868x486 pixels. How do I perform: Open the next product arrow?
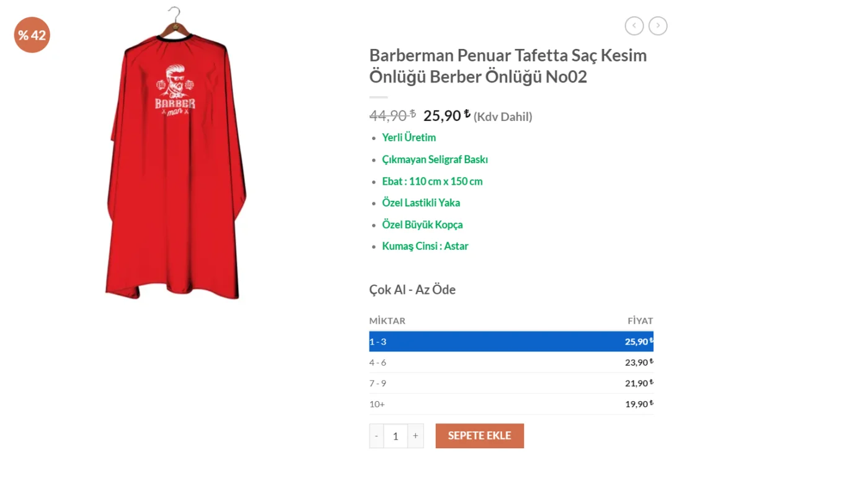(657, 25)
